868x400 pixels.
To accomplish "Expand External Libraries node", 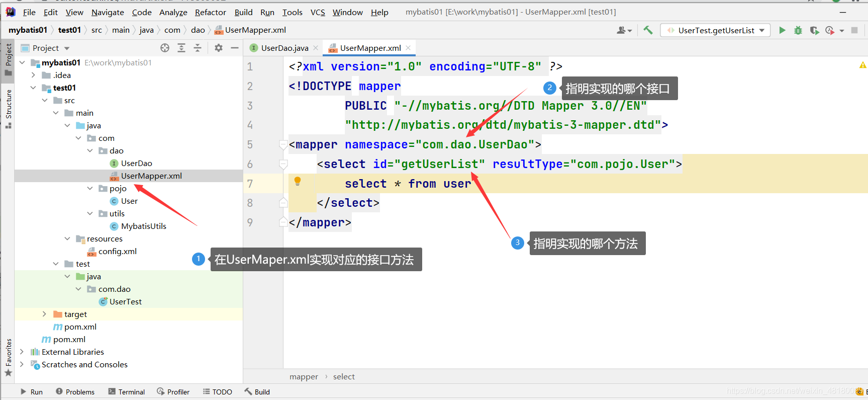I will (22, 352).
